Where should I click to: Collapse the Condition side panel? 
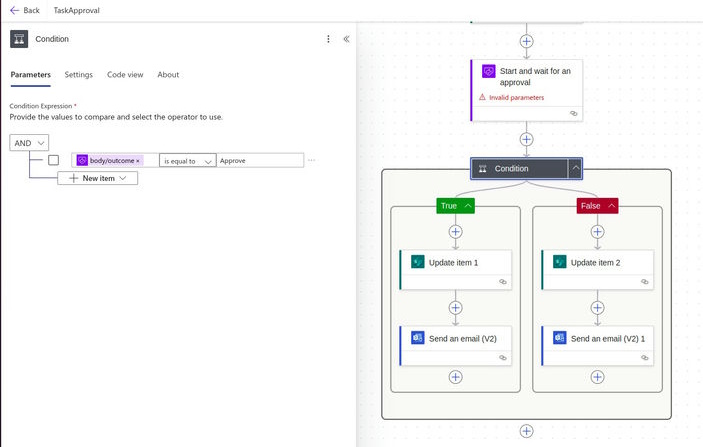point(346,39)
